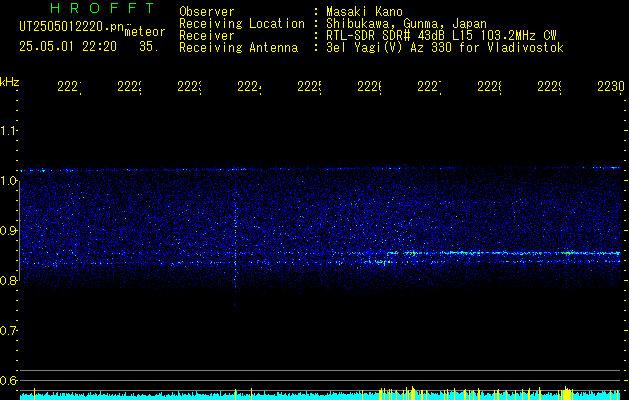
Task: Click the timestamp 25.05.01 22:20
Action: (x=68, y=47)
